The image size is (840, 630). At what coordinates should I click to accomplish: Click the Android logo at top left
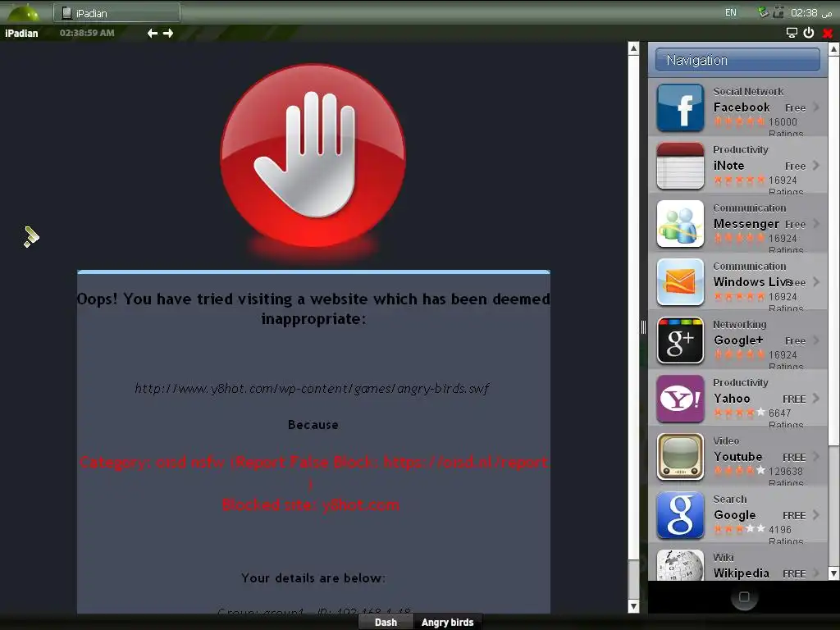click(23, 11)
